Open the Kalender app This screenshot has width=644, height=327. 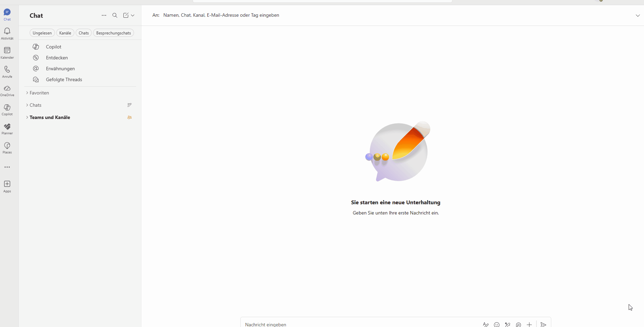click(x=7, y=52)
